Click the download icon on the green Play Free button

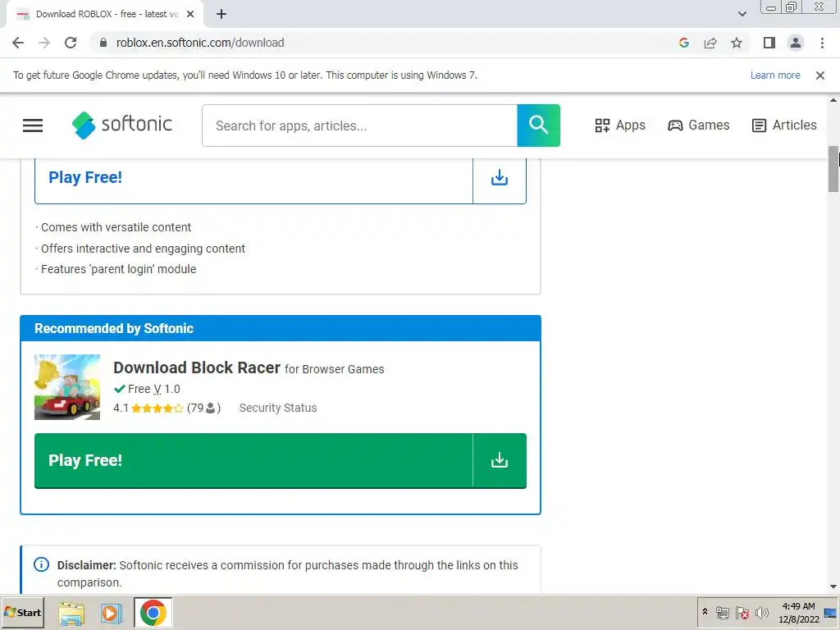click(500, 460)
